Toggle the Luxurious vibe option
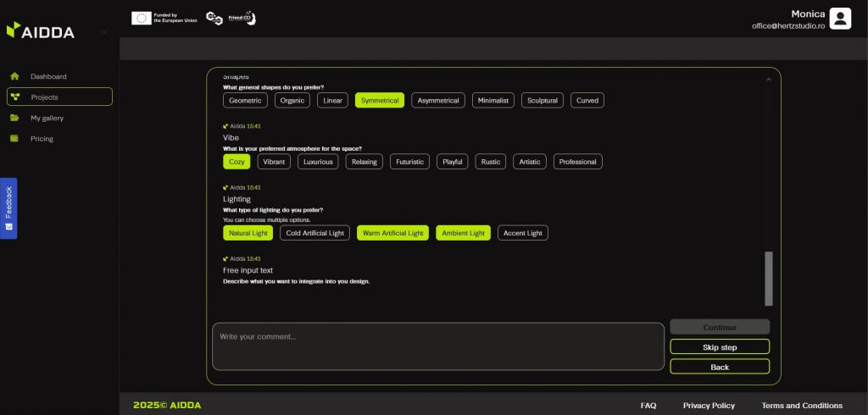Viewport: 868px width, 415px height. [x=318, y=162]
